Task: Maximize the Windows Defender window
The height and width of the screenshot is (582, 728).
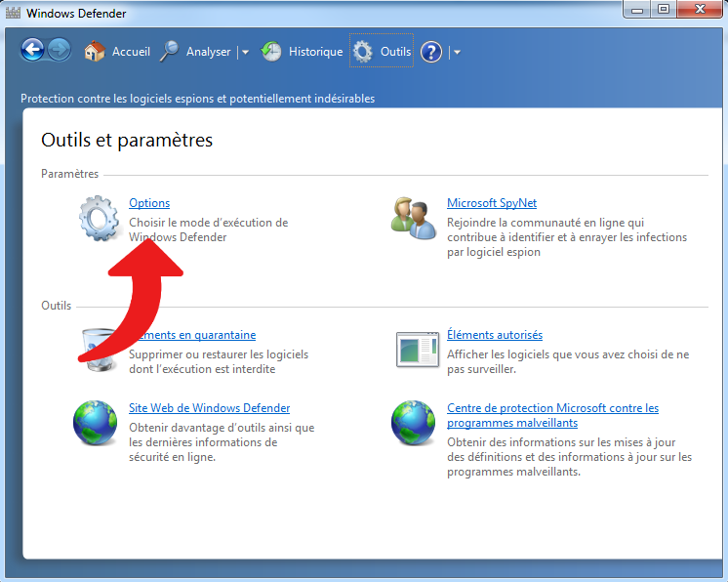Action: pos(664,10)
